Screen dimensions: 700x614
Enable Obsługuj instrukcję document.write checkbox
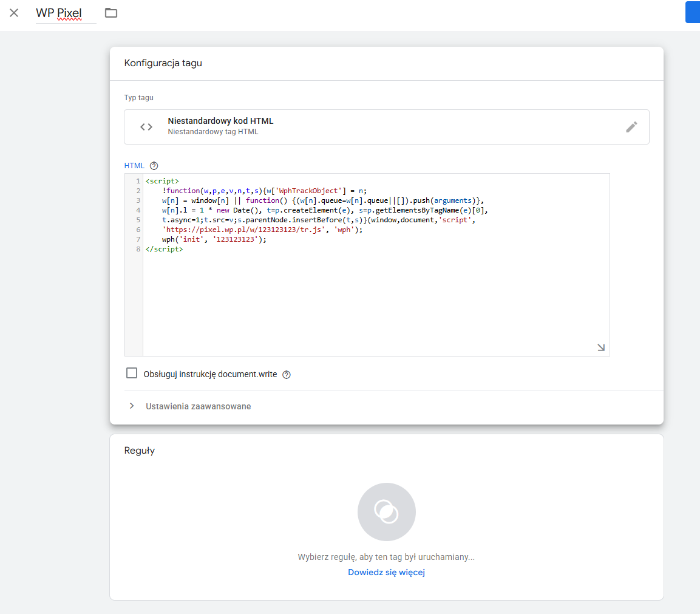[132, 373]
